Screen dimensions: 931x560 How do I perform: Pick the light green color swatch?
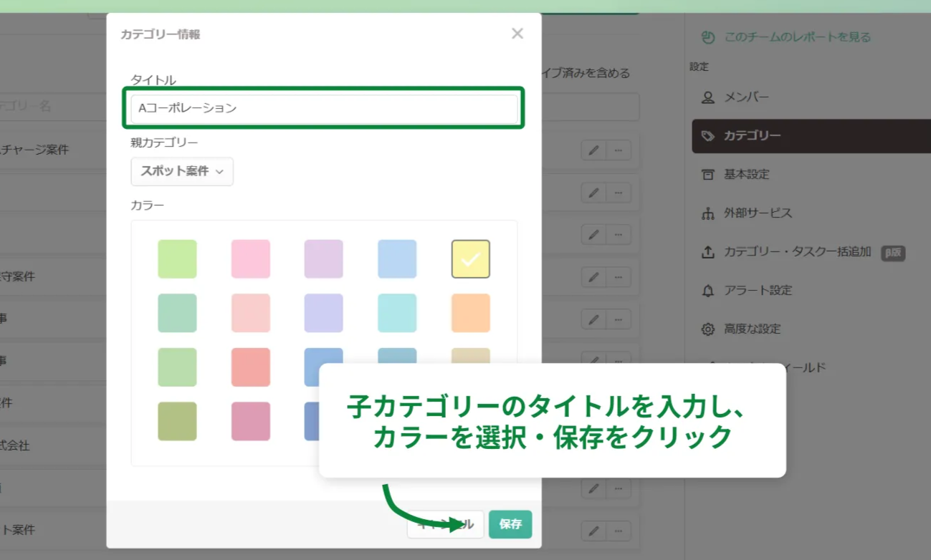[x=177, y=259]
